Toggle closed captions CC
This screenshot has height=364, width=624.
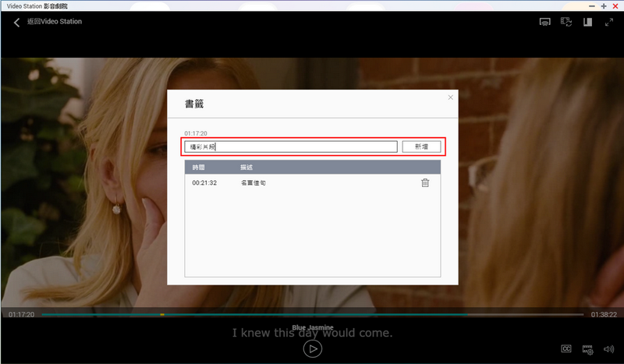[x=566, y=349]
